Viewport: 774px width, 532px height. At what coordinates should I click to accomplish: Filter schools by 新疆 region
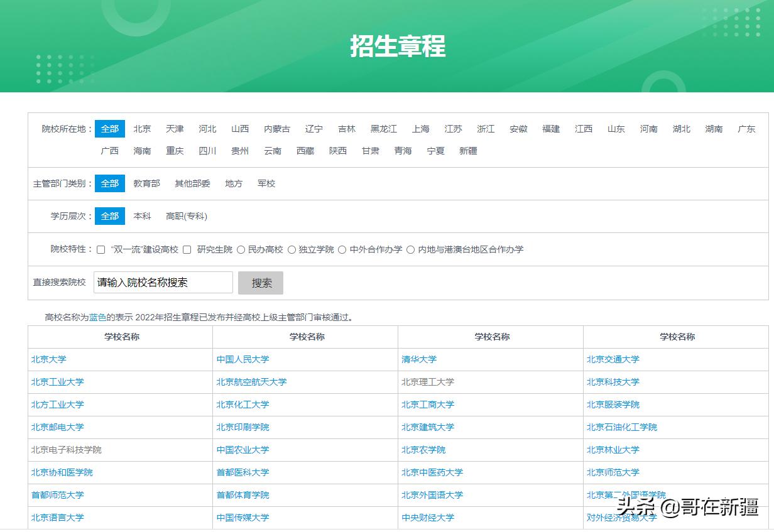point(468,151)
